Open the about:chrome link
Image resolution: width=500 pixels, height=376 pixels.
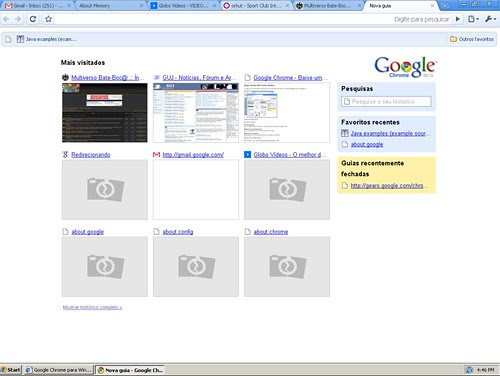point(271,232)
